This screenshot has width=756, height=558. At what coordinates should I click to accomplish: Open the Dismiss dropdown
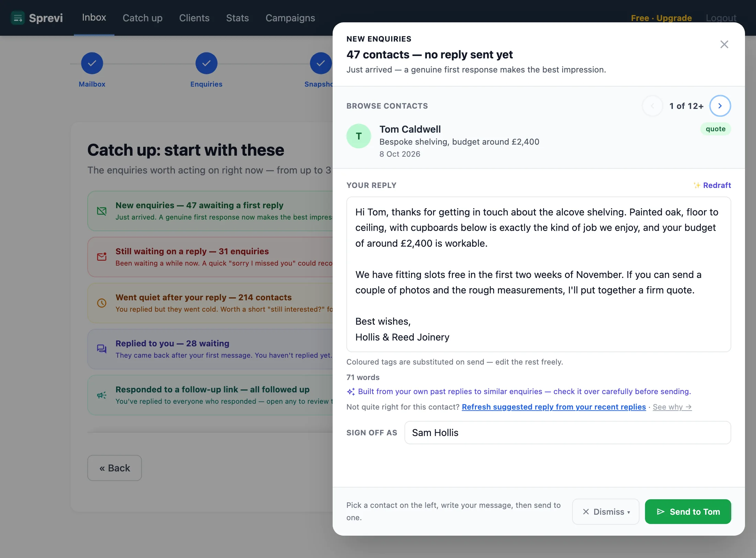coord(605,512)
